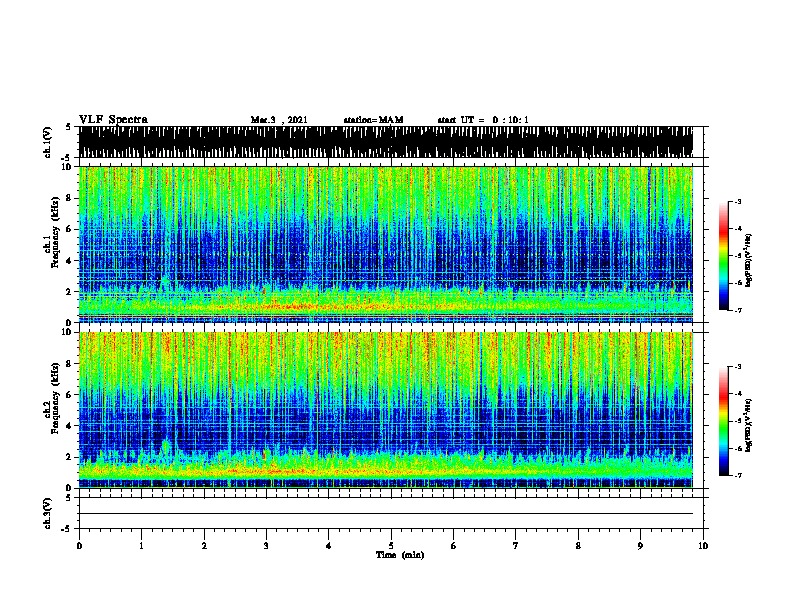Click the time axis tick label 0
Screen dimensions: 792x612
79,546
